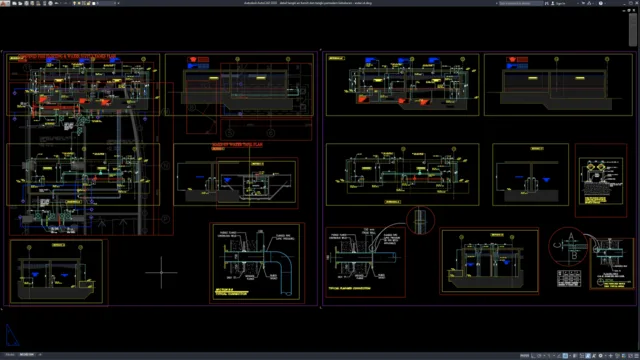Viewport: 640px width, 360px height.
Task: Click the annotation monitor plus icon
Action: coord(611,356)
